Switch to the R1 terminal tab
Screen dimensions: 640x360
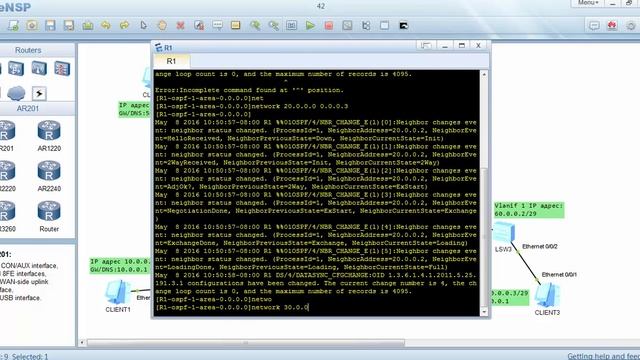(x=171, y=61)
